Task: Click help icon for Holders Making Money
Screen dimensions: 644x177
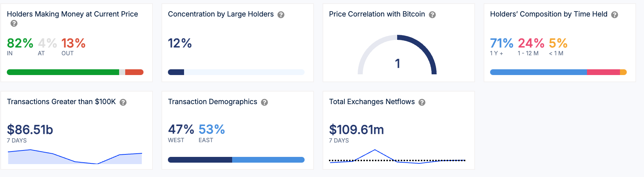Action: click(x=14, y=23)
